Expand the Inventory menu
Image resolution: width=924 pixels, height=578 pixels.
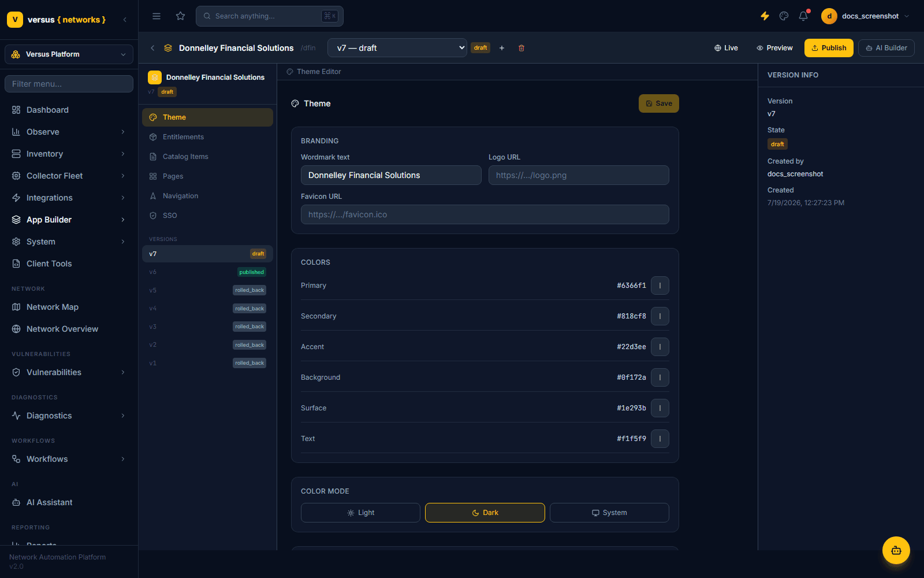(69, 154)
